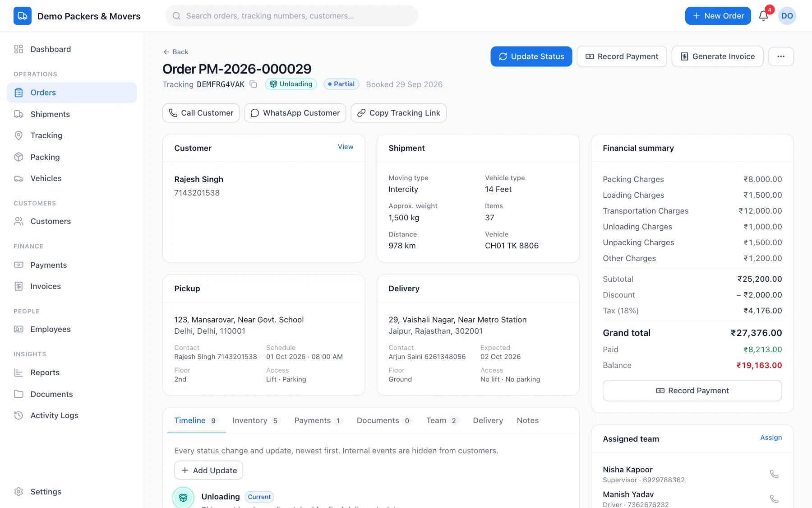
Task: Go to Shipments in sidebar
Action: [72, 114]
